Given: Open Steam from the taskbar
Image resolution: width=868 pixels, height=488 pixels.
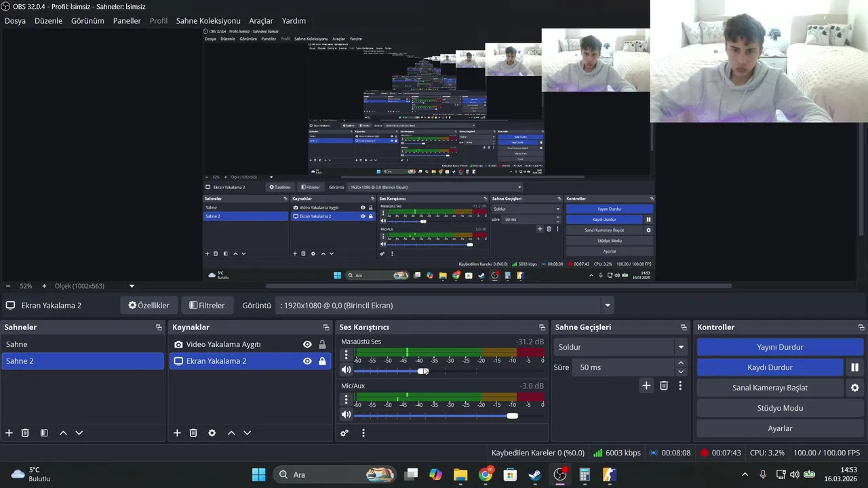Looking at the screenshot, I should pyautogui.click(x=535, y=474).
